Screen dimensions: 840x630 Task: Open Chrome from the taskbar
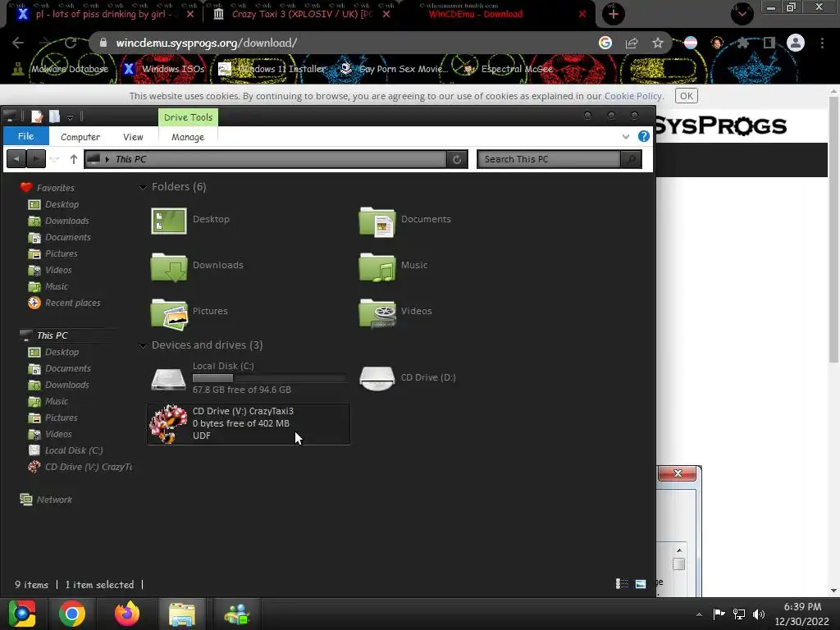(72, 614)
